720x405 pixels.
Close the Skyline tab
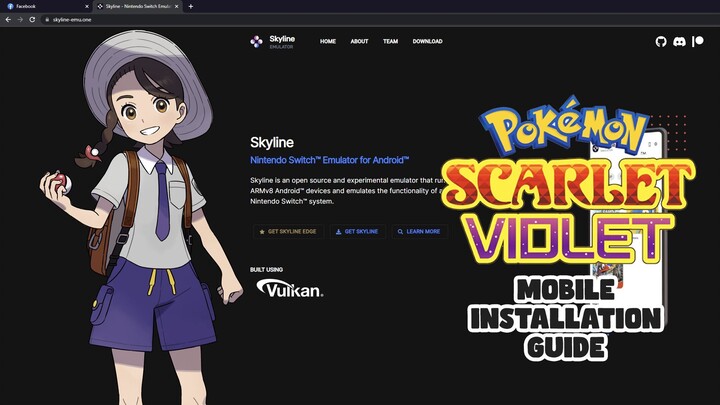point(176,6)
